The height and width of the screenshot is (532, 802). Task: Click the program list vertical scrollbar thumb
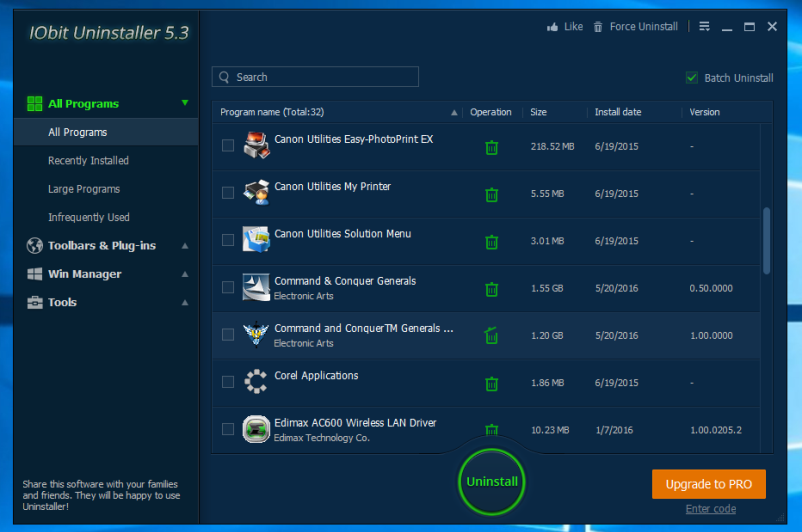[766, 240]
